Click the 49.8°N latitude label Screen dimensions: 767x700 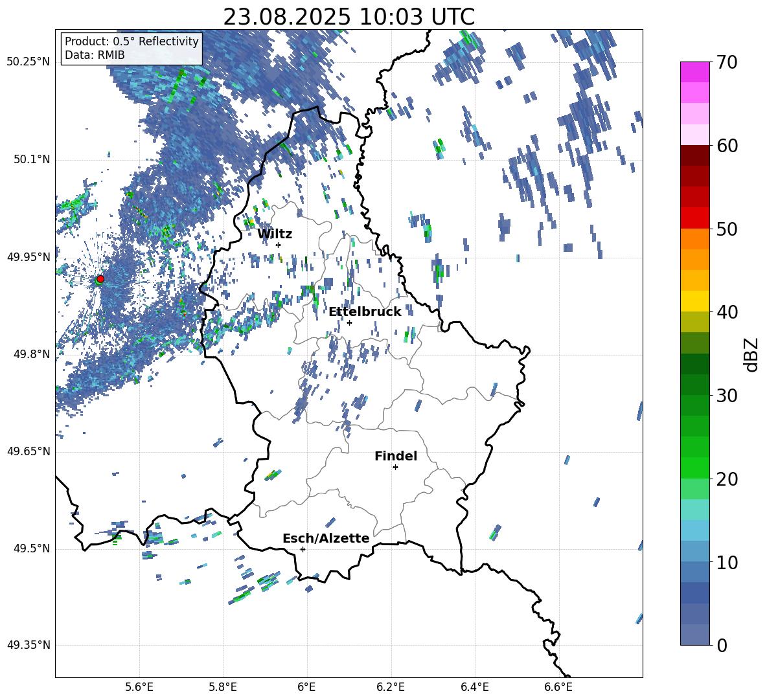[31, 354]
